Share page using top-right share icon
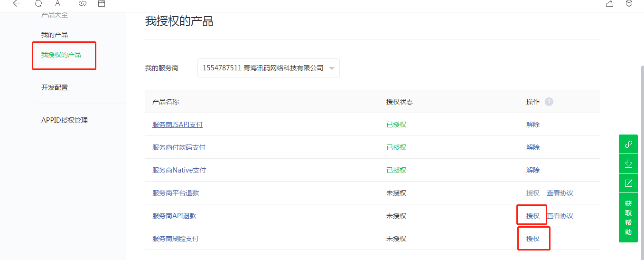The height and width of the screenshot is (260, 644). [x=610, y=3]
